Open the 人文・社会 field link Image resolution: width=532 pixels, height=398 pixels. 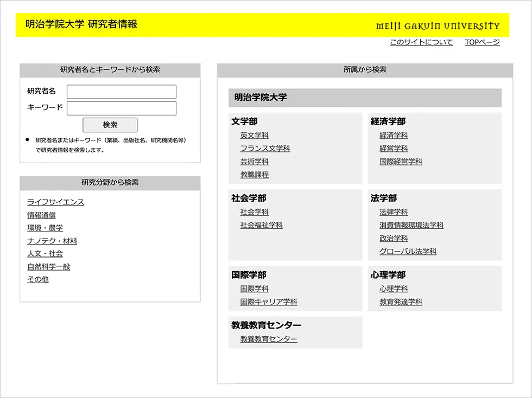coord(45,253)
